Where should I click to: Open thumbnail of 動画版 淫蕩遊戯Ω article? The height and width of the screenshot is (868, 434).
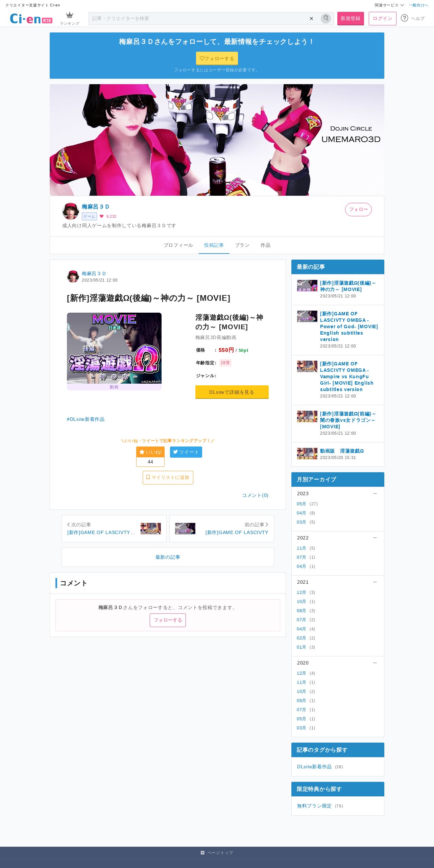coord(307,454)
